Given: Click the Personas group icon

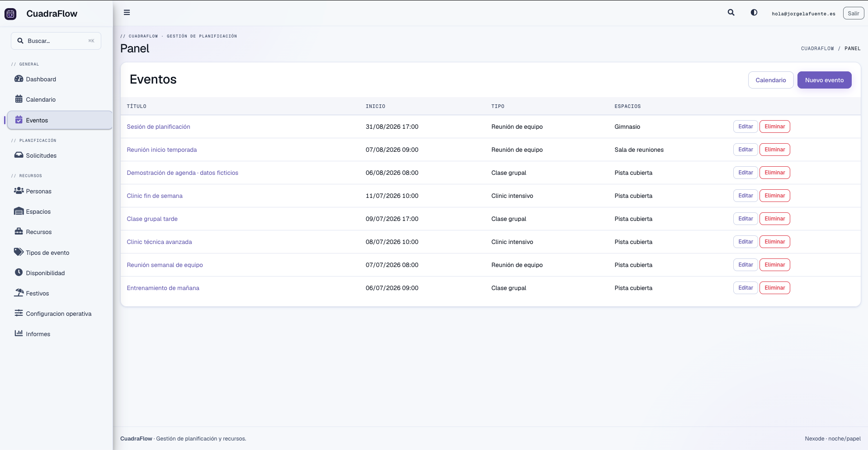Looking at the screenshot, I should pos(19,191).
